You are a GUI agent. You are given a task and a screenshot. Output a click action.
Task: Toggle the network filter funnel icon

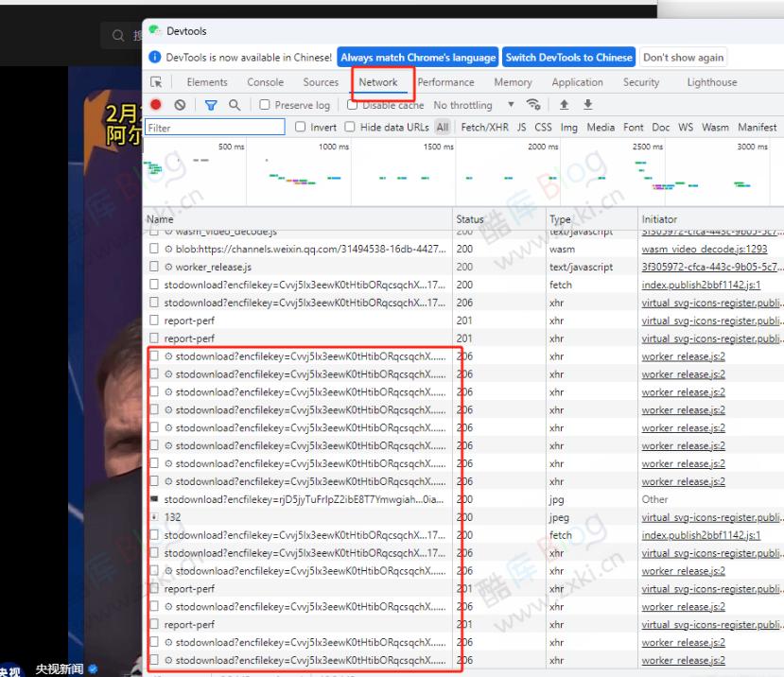coord(211,105)
